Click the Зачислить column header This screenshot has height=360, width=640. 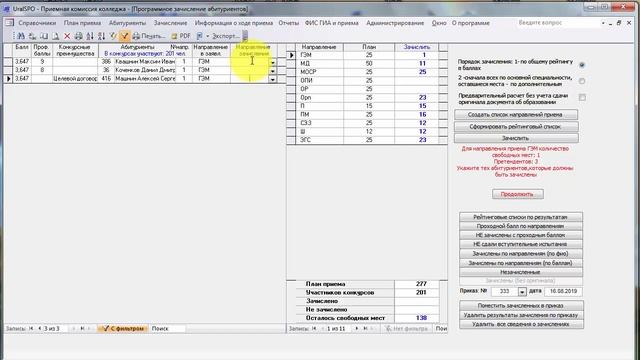click(417, 47)
